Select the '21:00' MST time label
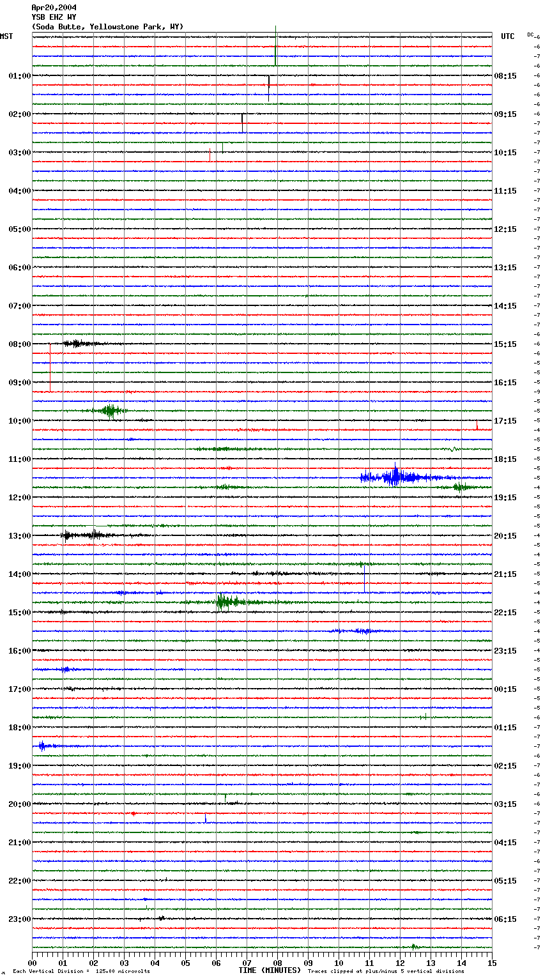 (20, 843)
